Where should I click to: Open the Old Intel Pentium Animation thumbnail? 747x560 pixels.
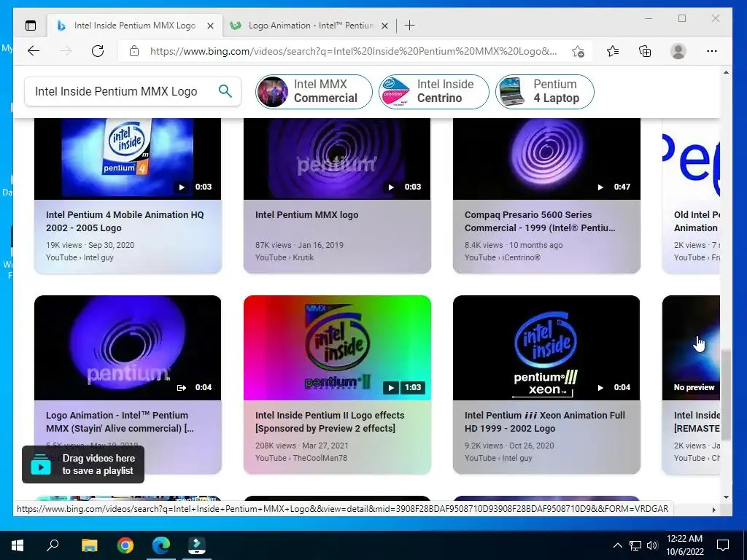coord(691,158)
